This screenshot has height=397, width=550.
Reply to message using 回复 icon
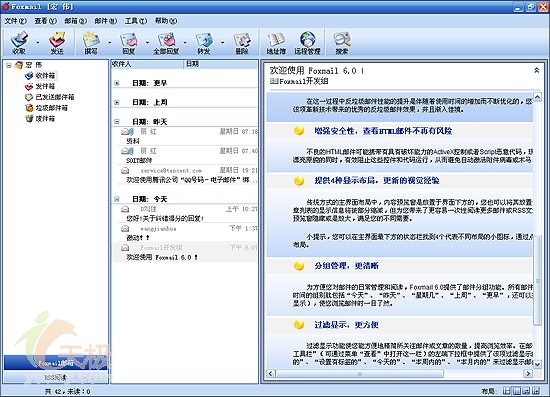click(129, 42)
